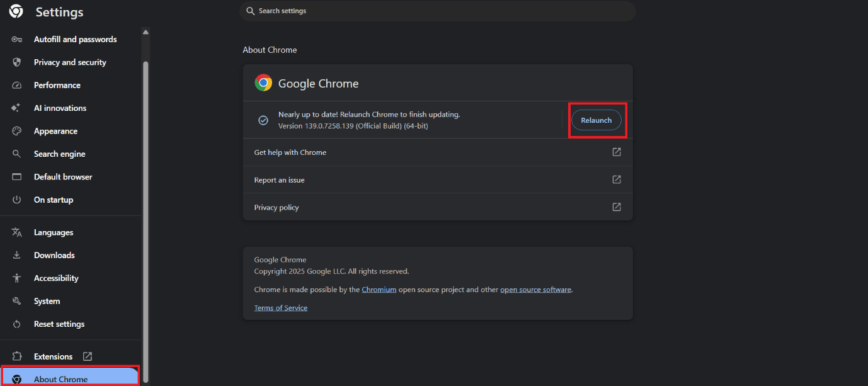
Task: Click the Search engine magnifier icon
Action: [17, 154]
